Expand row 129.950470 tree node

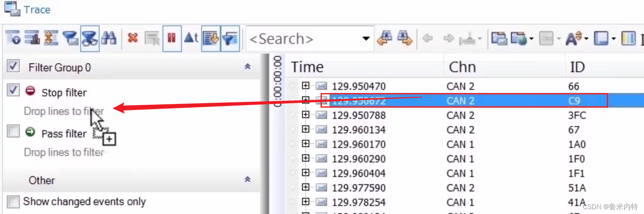point(306,85)
